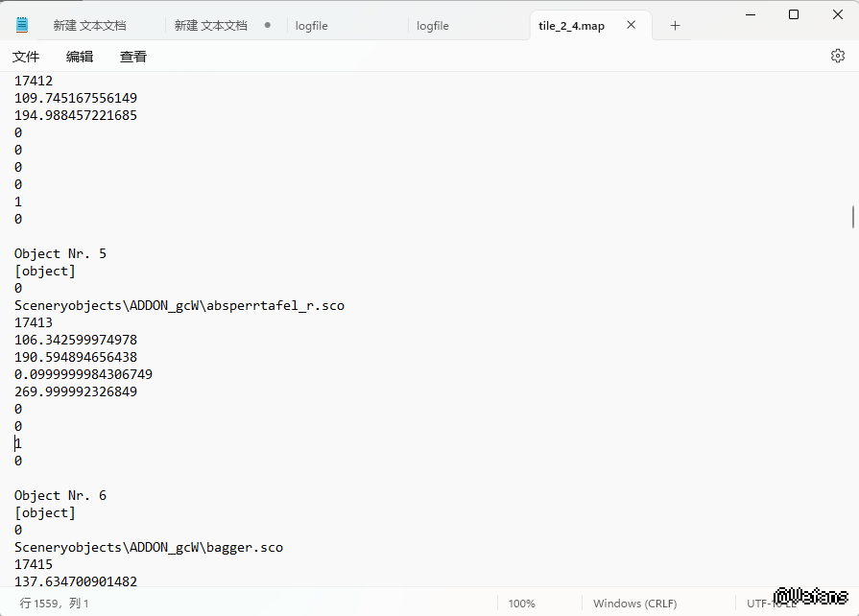This screenshot has width=859, height=616.
Task: Close the tile_2_4.map tab
Action: coord(632,25)
